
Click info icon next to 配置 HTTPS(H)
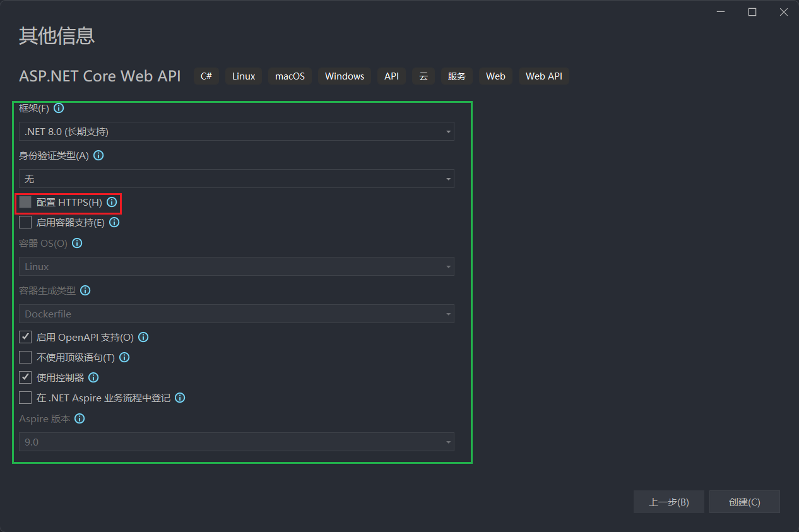112,203
